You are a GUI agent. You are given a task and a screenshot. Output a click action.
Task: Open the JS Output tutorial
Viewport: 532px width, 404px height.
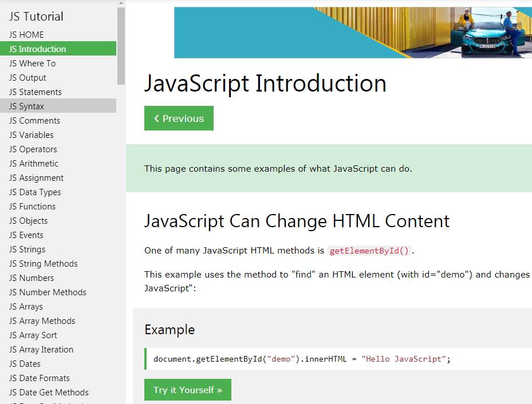[x=27, y=78]
